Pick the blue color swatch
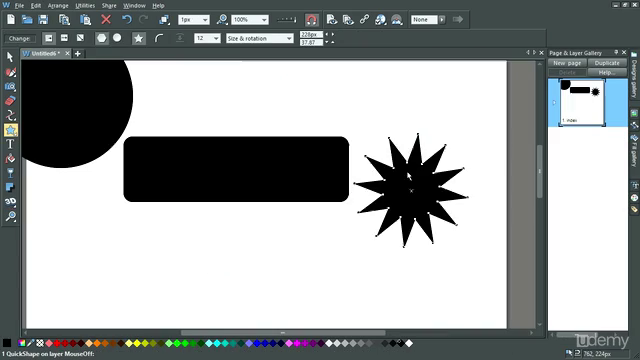Screen dimensions: 640x360 pos(257,343)
